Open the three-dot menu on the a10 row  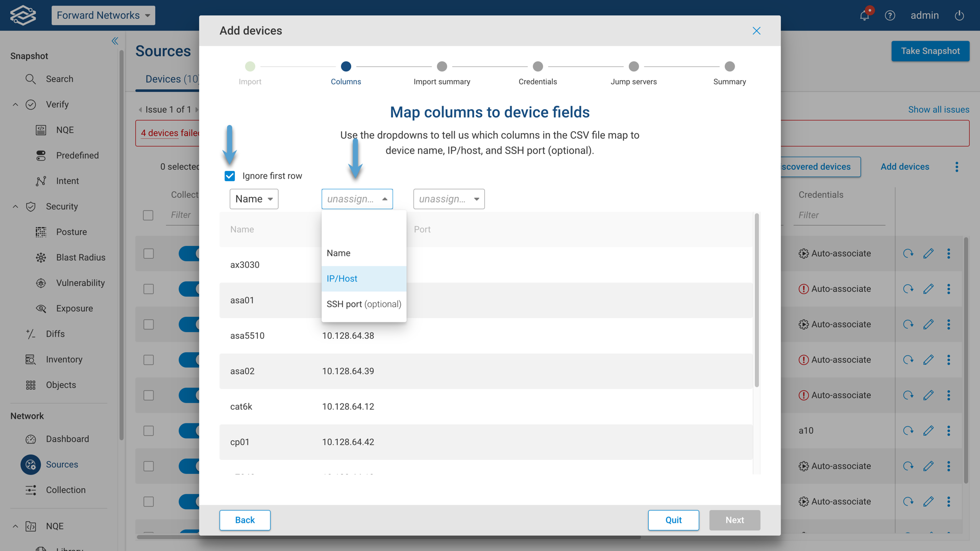[x=949, y=431]
